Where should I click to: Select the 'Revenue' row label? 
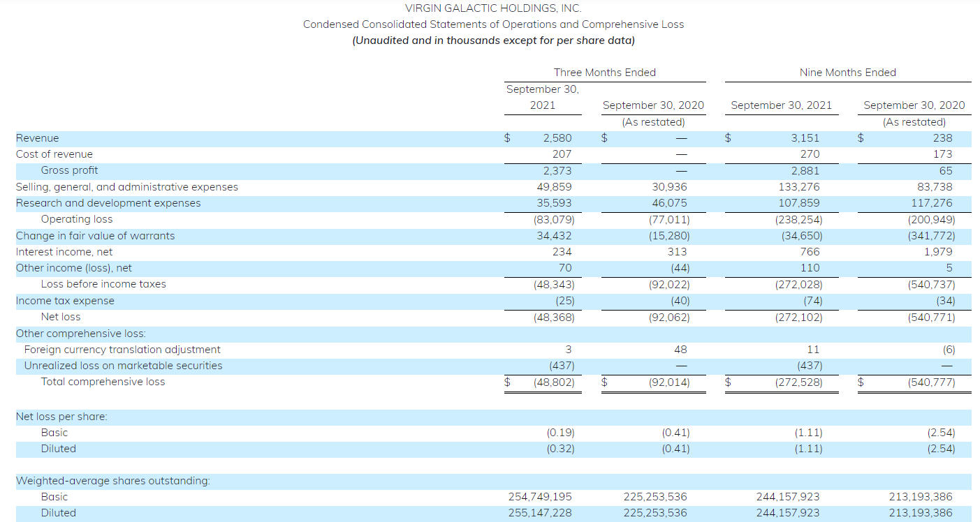click(38, 138)
